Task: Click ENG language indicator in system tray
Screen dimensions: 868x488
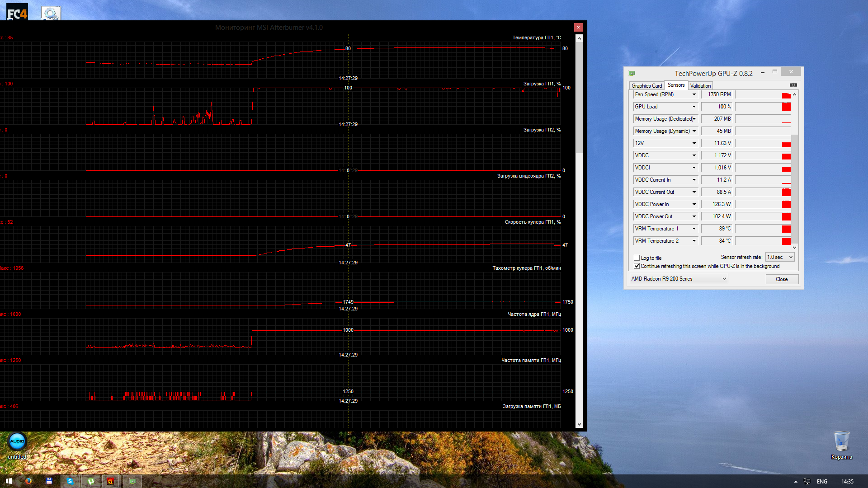Action: pos(822,482)
